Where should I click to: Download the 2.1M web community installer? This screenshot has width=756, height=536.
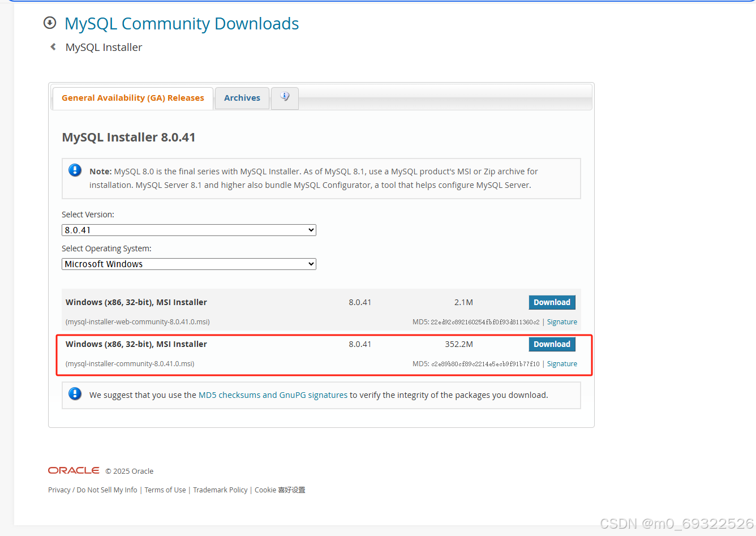point(552,302)
